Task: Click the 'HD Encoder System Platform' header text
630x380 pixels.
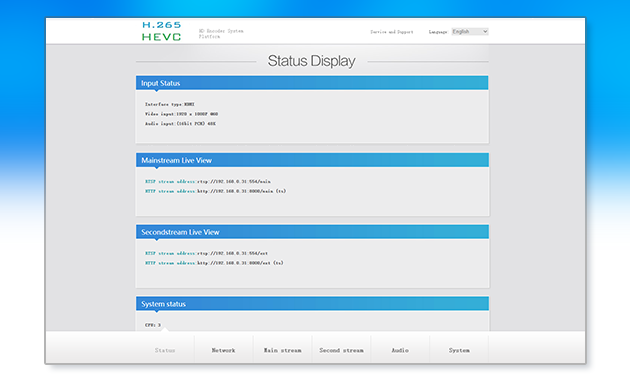Action: click(221, 34)
